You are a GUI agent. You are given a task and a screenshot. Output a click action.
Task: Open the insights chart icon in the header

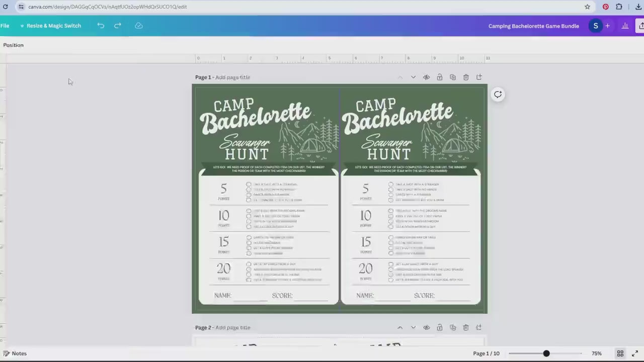625,26
